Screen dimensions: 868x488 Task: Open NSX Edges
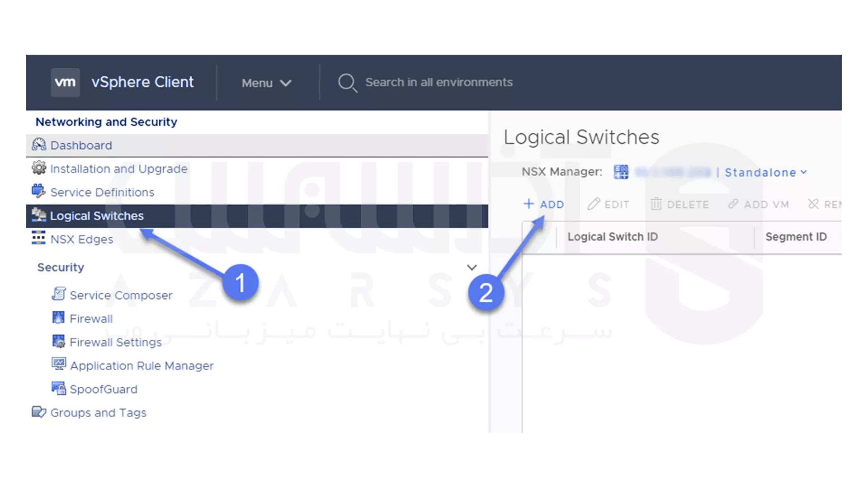tap(81, 239)
